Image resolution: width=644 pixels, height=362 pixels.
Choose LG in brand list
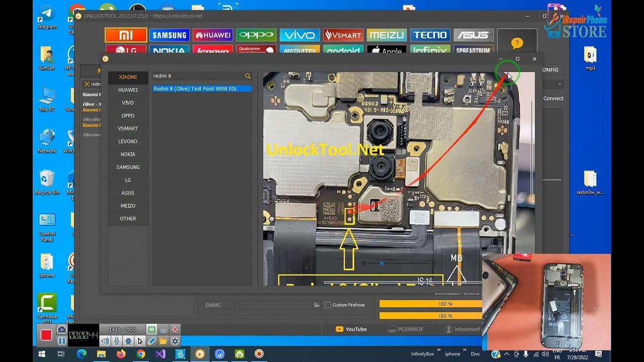pos(128,180)
